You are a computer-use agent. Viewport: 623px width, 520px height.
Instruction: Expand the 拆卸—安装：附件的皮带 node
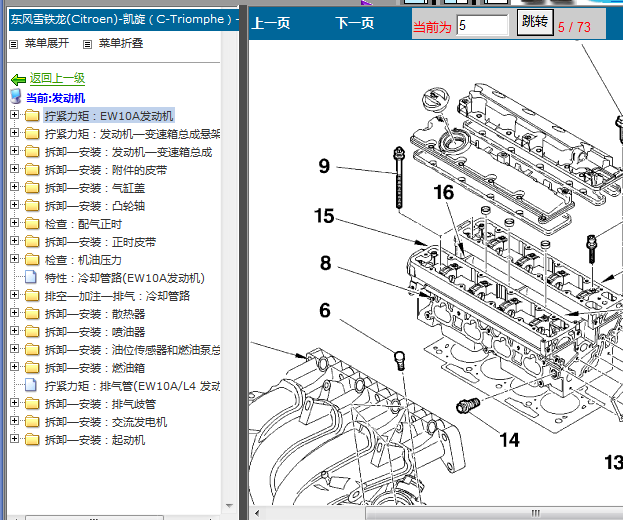tap(14, 168)
